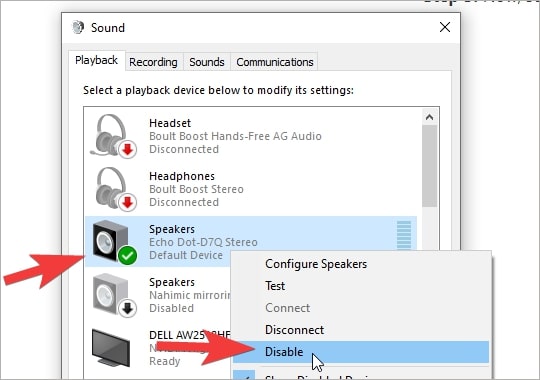Click the red disconnected arrow on Headset
Viewport: 540px width, 380px height.
click(127, 149)
